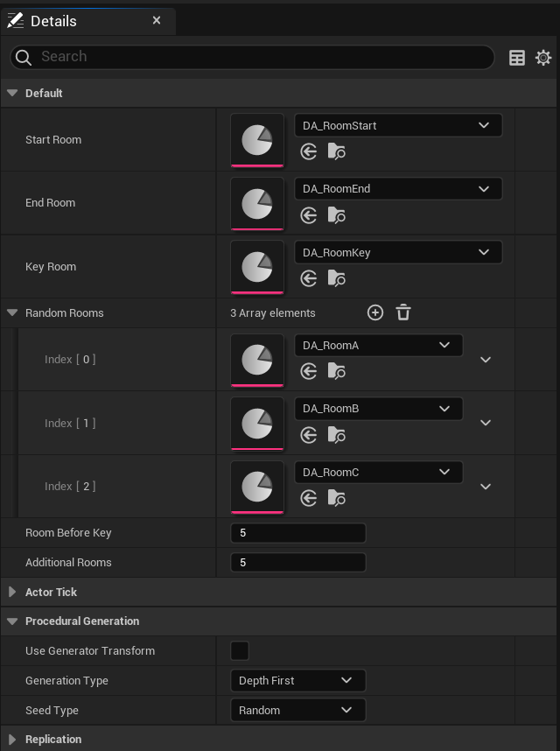Collapse the Random Rooms array
Screen dimensions: 560x751
[12, 312]
